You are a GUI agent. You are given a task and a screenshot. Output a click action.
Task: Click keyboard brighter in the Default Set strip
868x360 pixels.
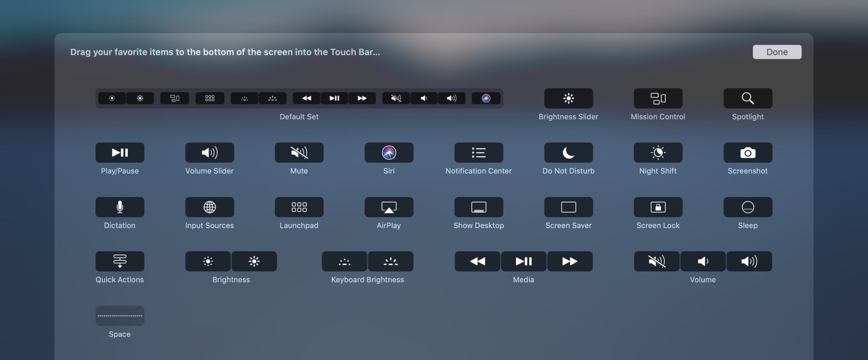(273, 98)
